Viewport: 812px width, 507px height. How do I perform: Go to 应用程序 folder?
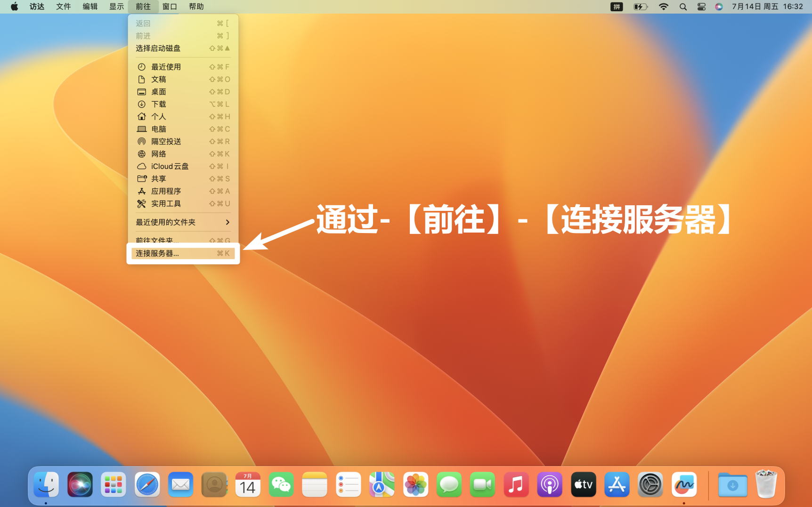click(x=183, y=191)
